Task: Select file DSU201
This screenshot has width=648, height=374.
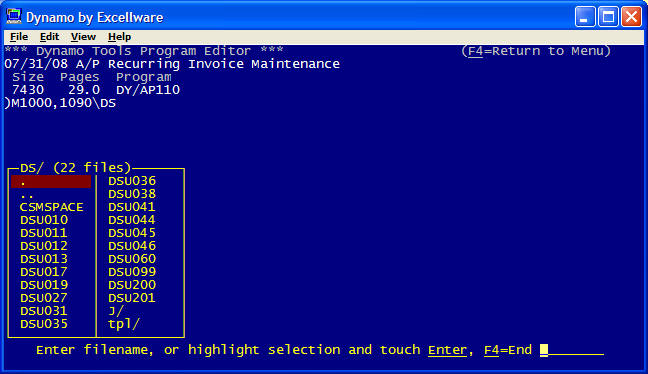Action: 132,298
